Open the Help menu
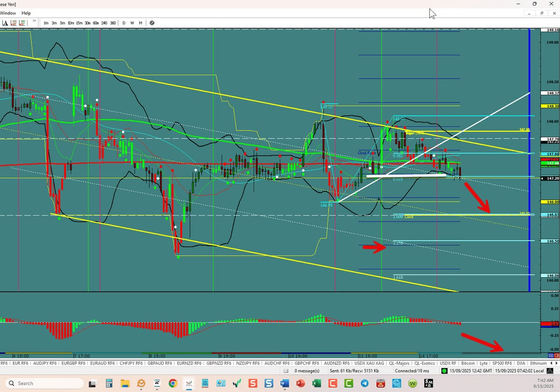Image resolution: width=560 pixels, height=392 pixels. click(26, 13)
